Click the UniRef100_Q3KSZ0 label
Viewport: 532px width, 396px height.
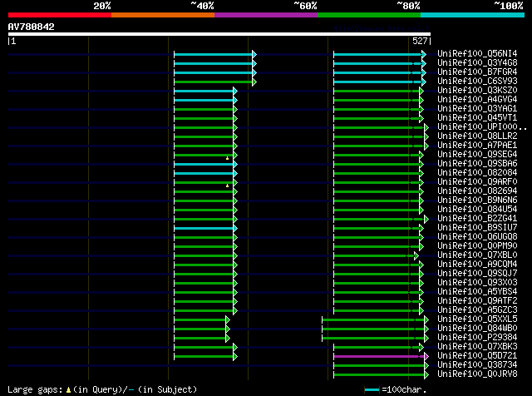pos(477,91)
